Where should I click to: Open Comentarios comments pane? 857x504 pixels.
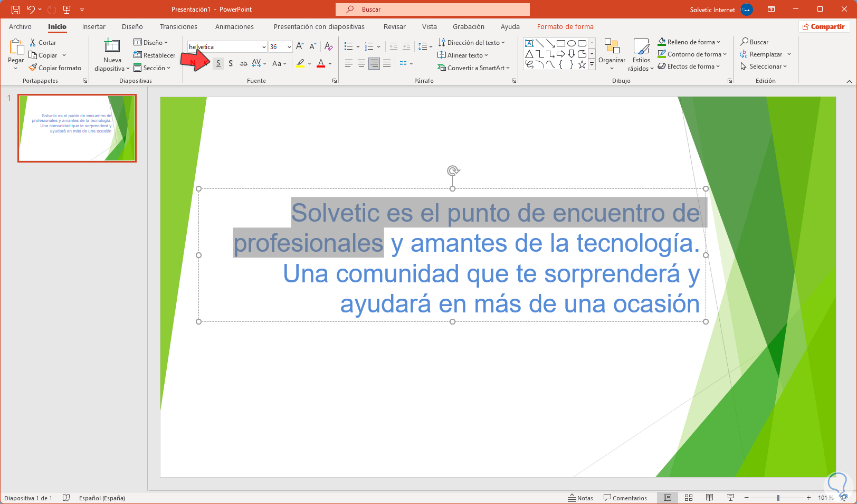625,498
